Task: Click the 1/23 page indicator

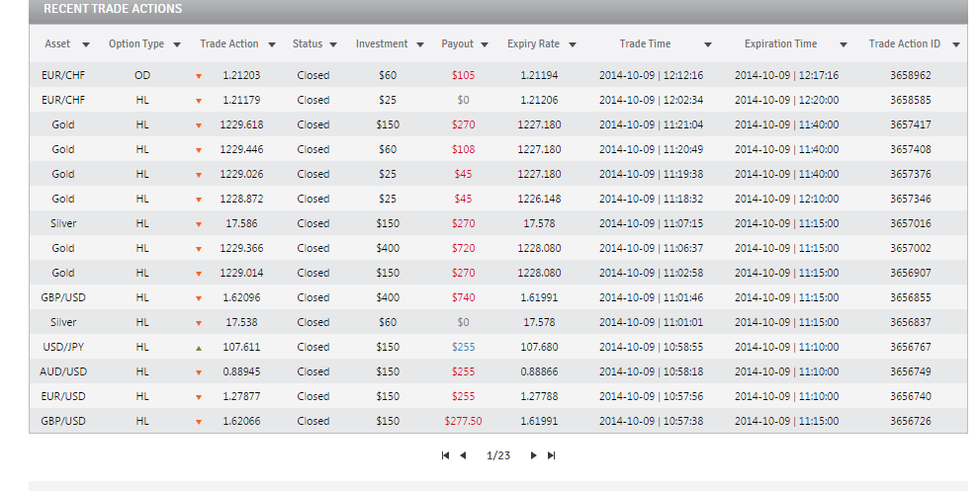Action: click(x=498, y=455)
